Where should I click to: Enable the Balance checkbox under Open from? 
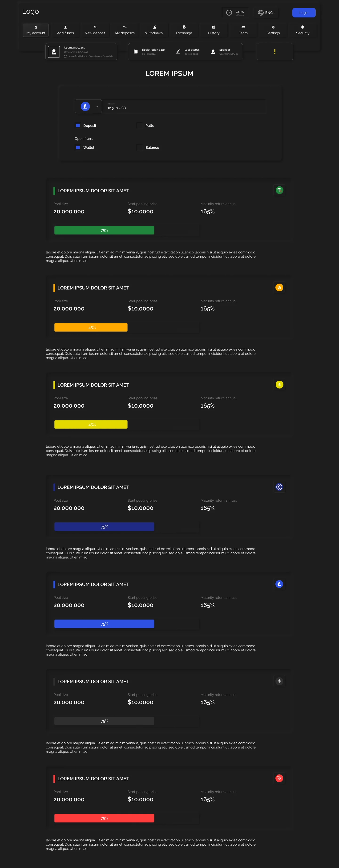[139, 147]
